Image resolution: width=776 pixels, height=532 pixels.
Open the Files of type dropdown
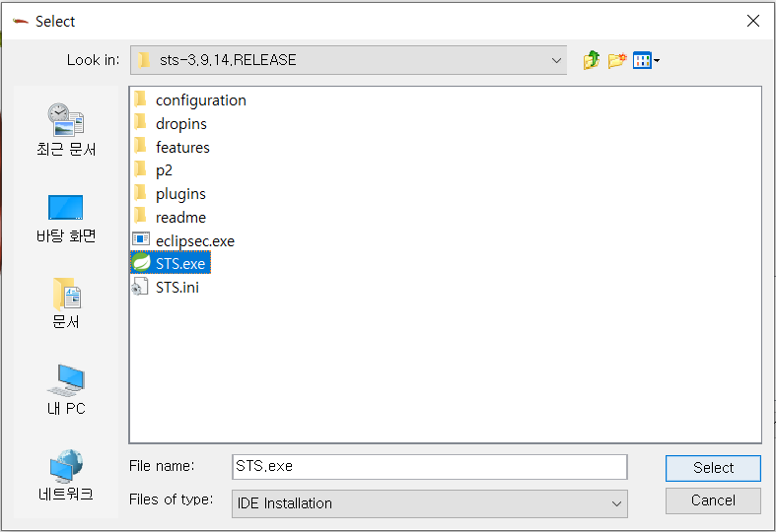[x=430, y=503]
